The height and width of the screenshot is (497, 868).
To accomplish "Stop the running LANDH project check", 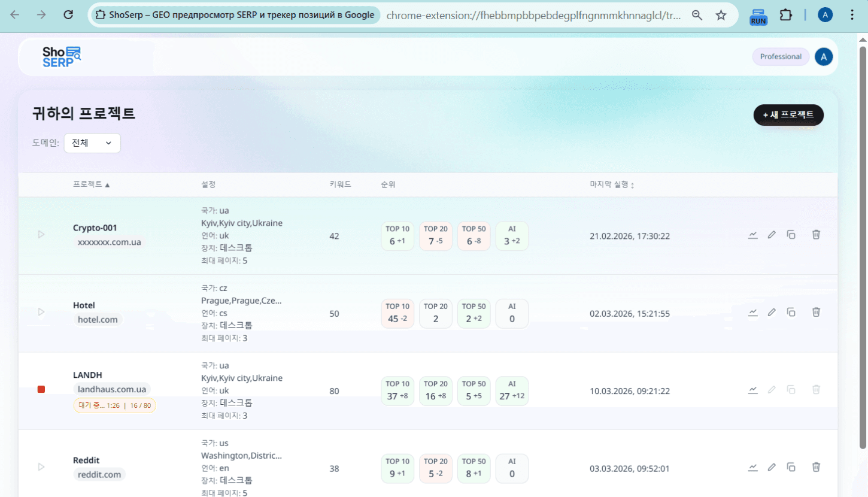I will point(41,389).
